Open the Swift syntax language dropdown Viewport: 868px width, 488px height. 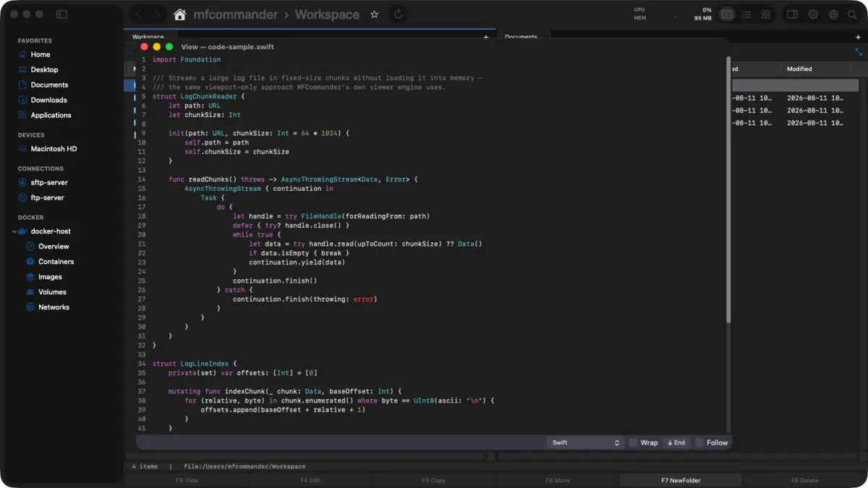tap(585, 442)
